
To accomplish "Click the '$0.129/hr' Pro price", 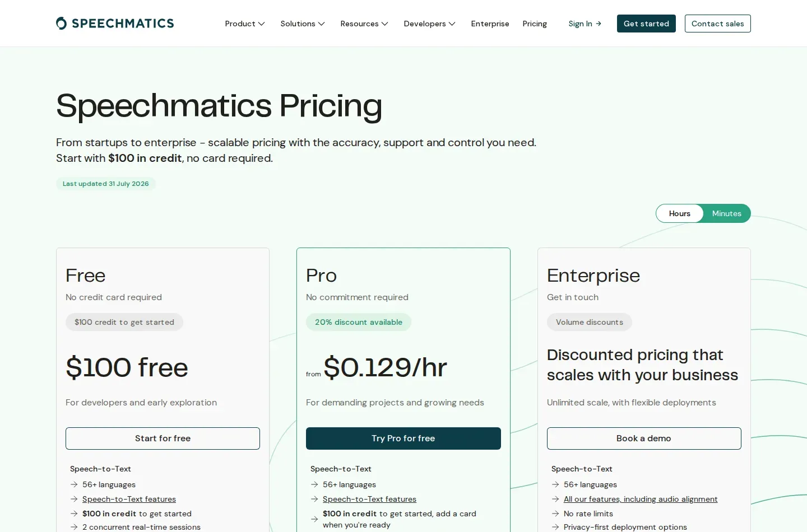I will coord(386,367).
